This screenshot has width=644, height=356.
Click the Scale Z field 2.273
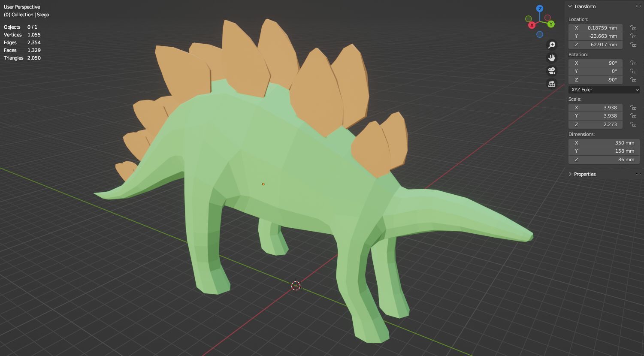(x=596, y=124)
